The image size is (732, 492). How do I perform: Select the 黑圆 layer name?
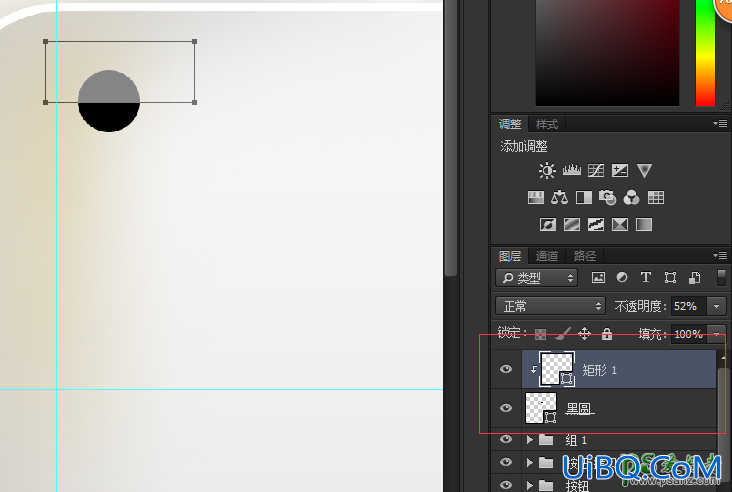[x=579, y=409]
